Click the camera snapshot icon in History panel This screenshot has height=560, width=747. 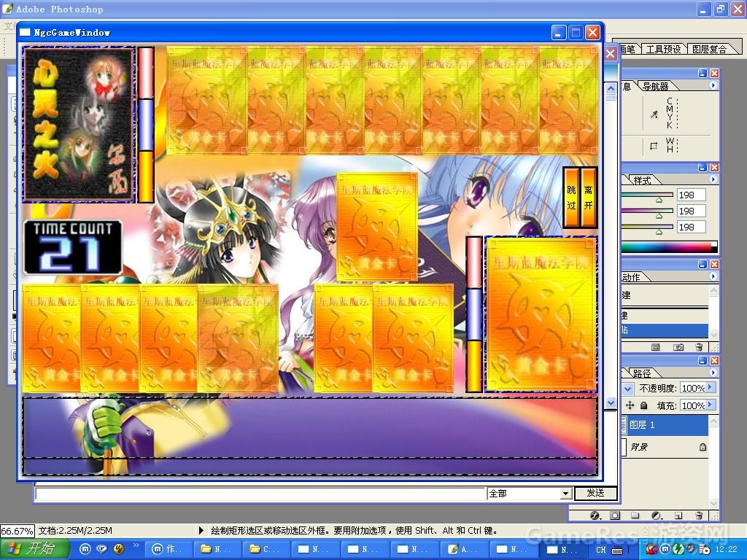coord(678,347)
